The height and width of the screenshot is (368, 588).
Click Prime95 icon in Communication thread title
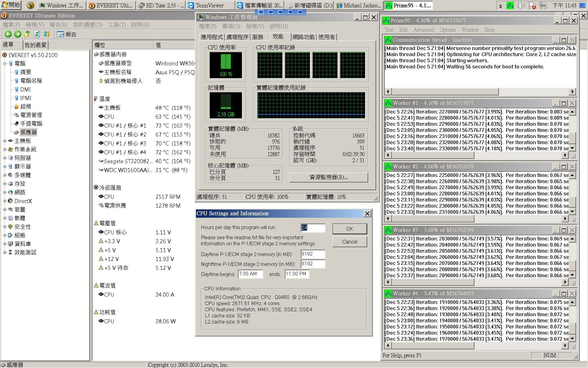tap(388, 40)
